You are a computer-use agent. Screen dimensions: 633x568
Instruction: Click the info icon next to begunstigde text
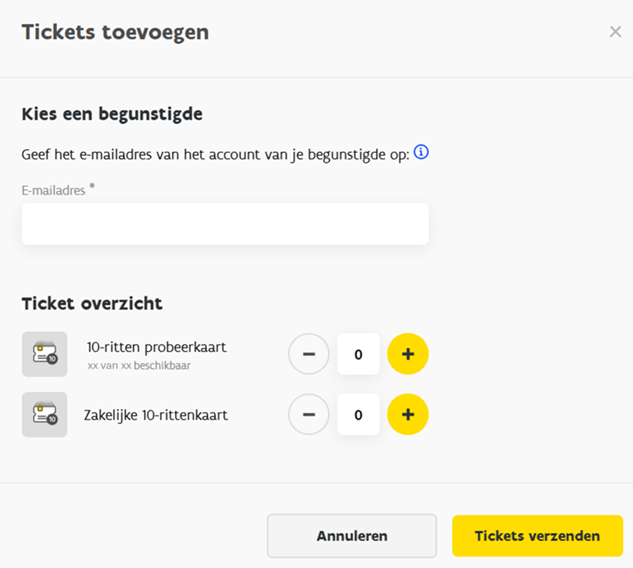pyautogui.click(x=421, y=153)
